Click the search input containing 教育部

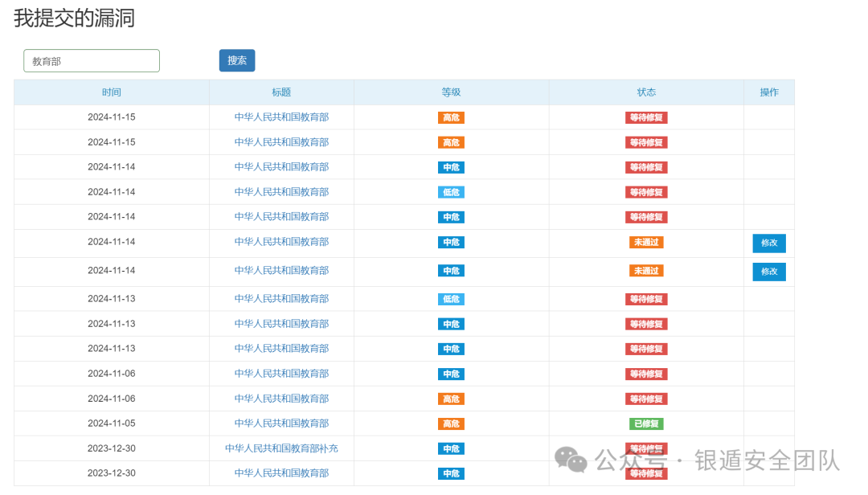click(x=92, y=61)
